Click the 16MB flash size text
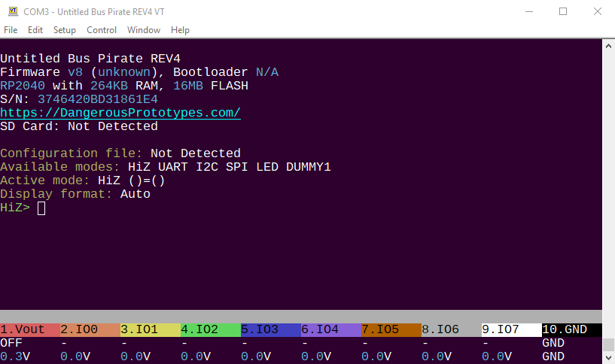The height and width of the screenshot is (364, 615). (x=188, y=86)
